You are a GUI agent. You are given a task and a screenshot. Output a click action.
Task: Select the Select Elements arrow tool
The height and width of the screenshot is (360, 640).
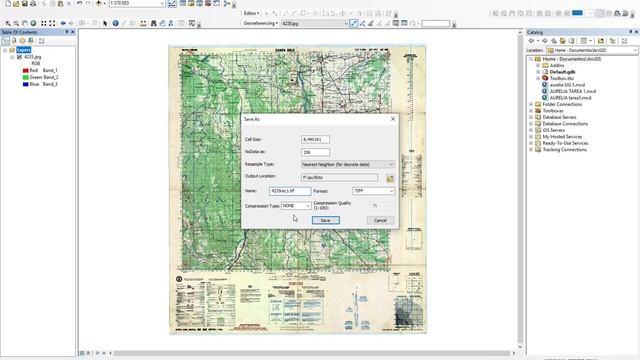click(x=105, y=23)
